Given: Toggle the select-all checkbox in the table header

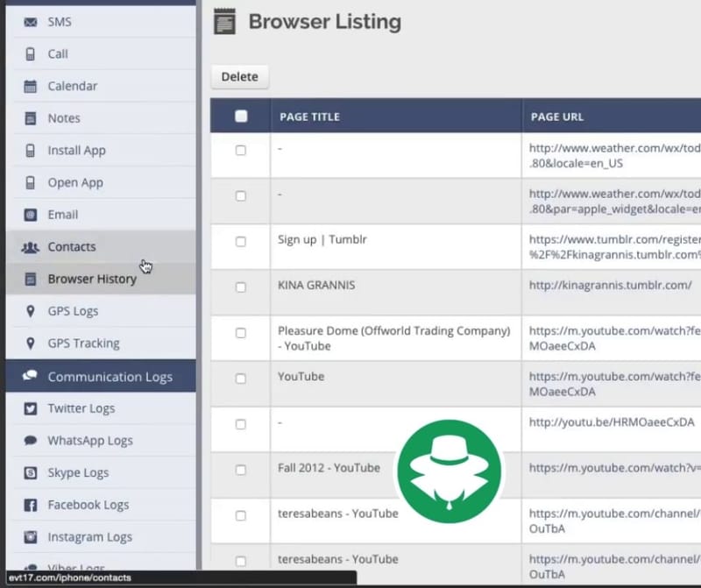Looking at the screenshot, I should pyautogui.click(x=240, y=116).
